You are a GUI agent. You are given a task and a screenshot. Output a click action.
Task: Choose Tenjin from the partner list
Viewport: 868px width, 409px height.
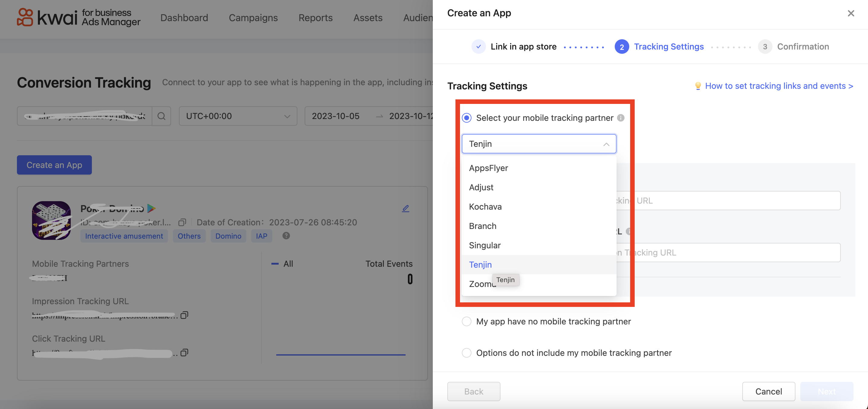[x=539, y=265]
